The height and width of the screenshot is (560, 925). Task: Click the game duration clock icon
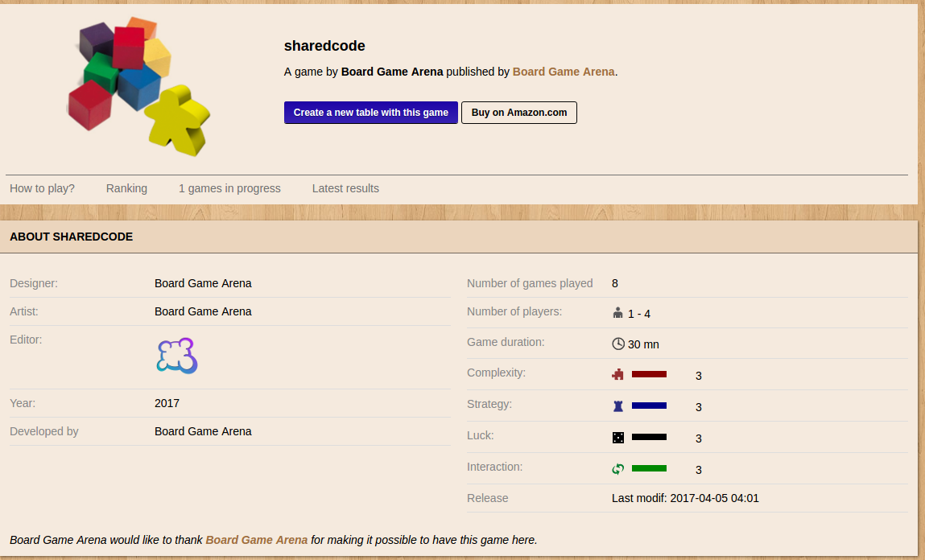pos(617,343)
